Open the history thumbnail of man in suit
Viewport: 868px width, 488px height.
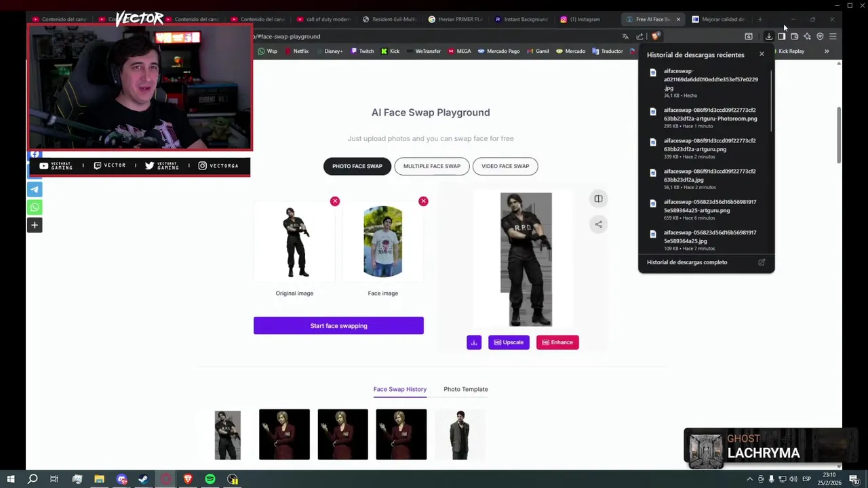tap(460, 434)
